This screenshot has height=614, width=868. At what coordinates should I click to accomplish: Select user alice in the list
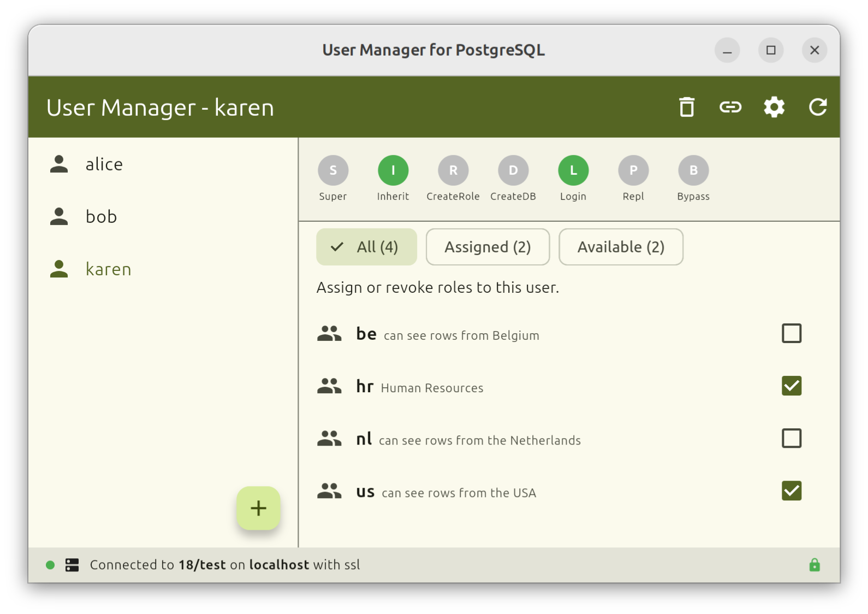[163, 164]
